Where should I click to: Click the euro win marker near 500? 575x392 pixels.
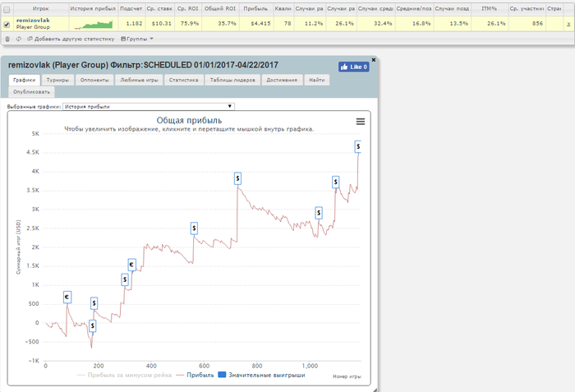(67, 297)
